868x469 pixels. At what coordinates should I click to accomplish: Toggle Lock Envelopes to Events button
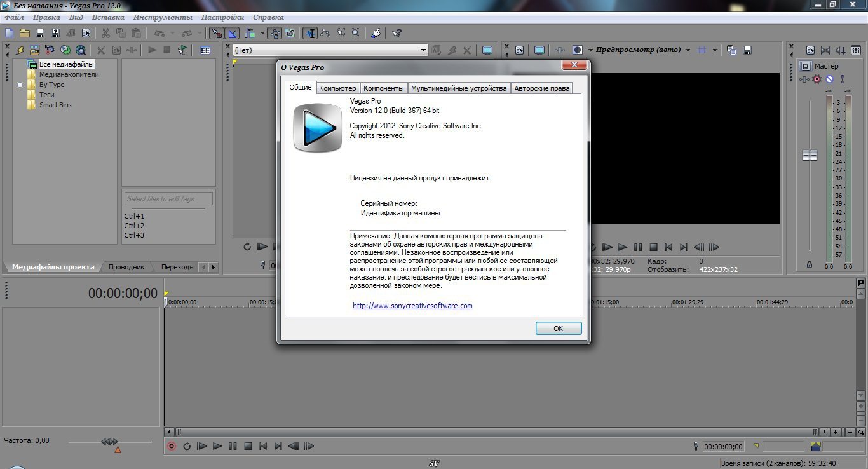(x=275, y=33)
